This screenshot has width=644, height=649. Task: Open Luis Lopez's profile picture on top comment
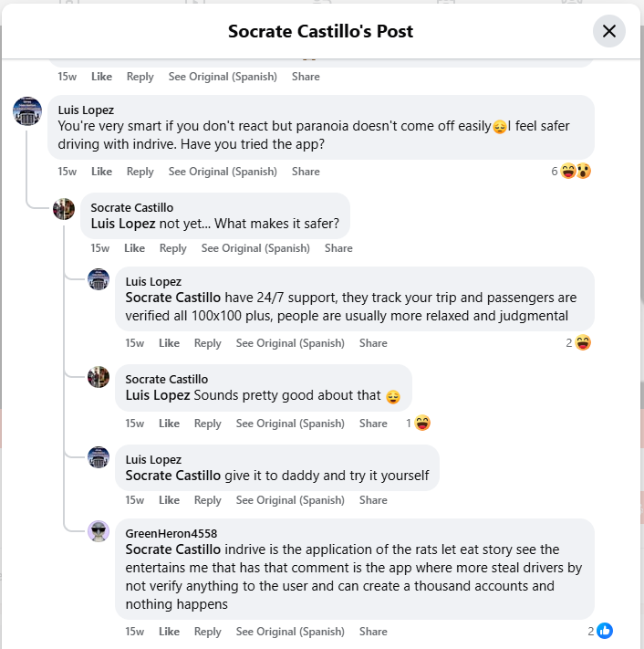27,111
